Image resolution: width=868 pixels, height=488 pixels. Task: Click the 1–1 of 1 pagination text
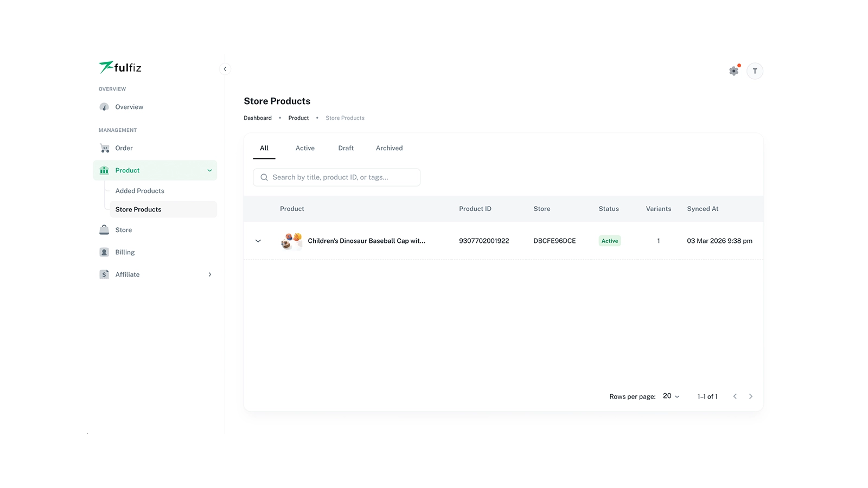coord(707,396)
